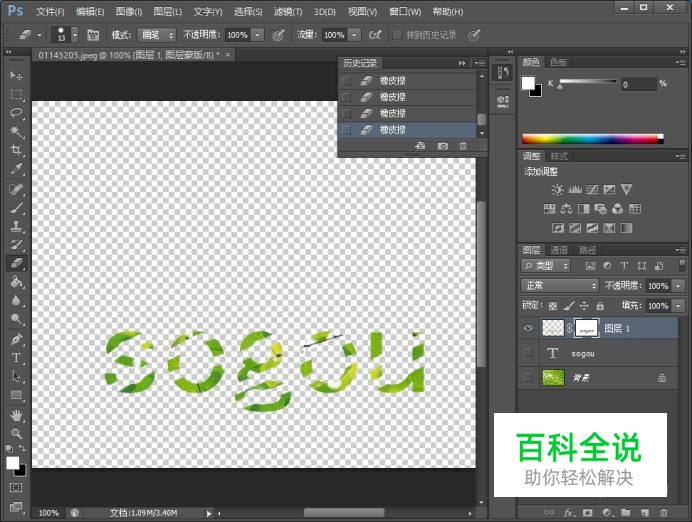Select the Clone Stamp tool
This screenshot has height=522, width=692.
pyautogui.click(x=16, y=226)
